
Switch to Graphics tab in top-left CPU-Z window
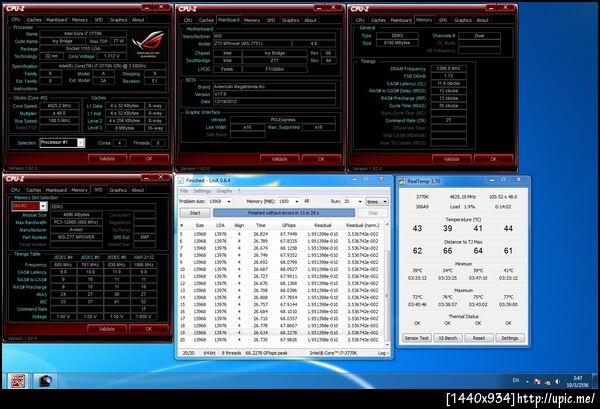(x=118, y=20)
